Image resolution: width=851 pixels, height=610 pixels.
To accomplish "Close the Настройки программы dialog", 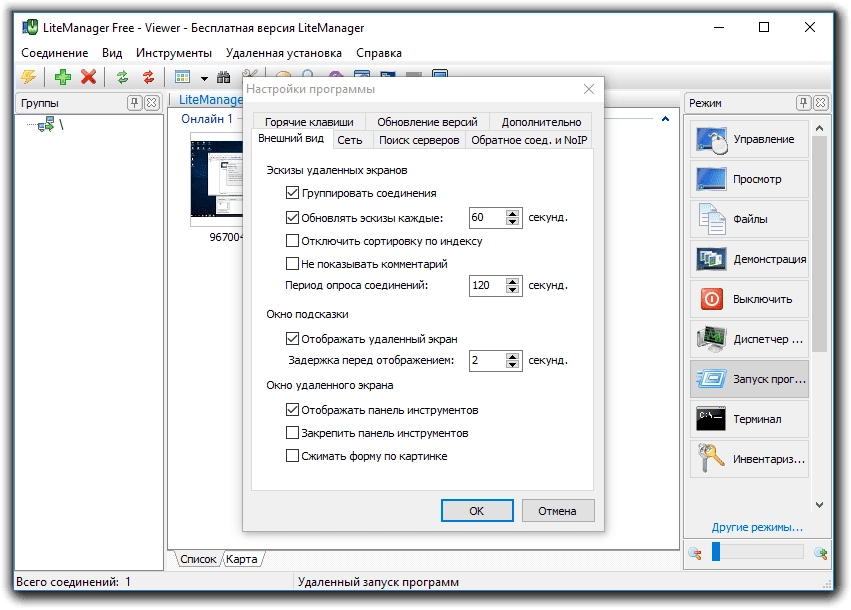I will point(589,89).
